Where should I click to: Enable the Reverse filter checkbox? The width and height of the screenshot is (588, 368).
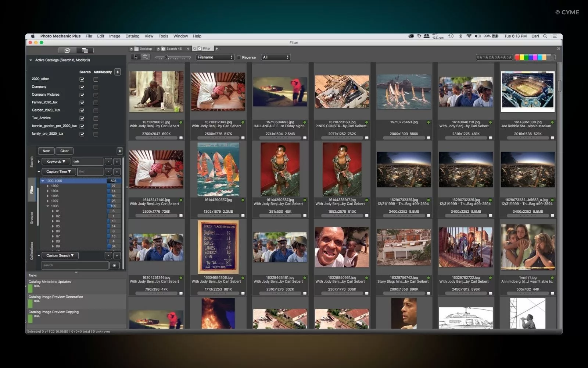239,57
